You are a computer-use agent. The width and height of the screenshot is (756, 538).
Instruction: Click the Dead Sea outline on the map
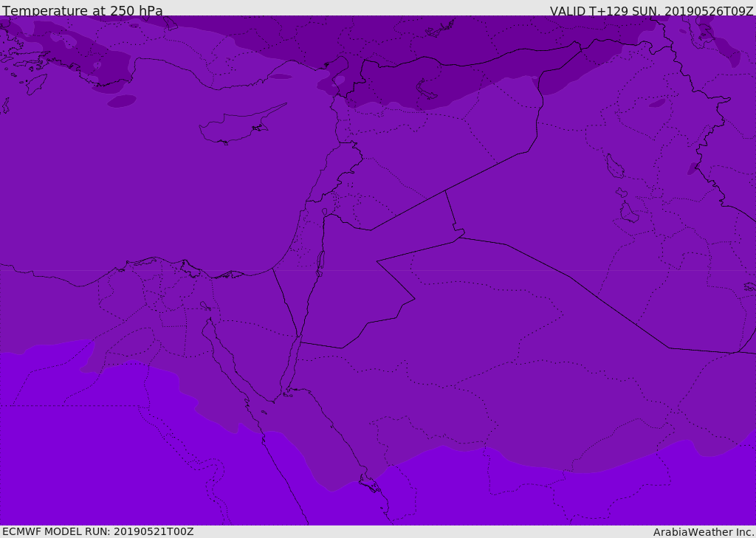pyautogui.click(x=320, y=263)
